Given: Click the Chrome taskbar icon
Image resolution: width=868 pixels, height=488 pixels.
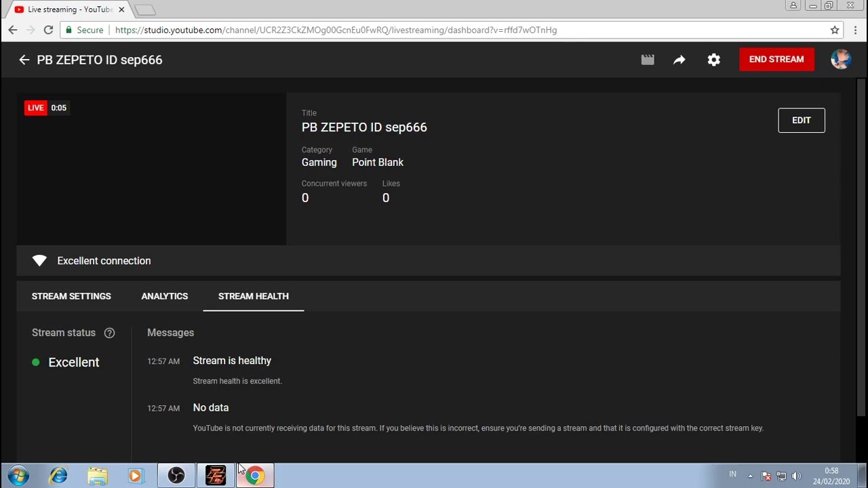Looking at the screenshot, I should (255, 475).
